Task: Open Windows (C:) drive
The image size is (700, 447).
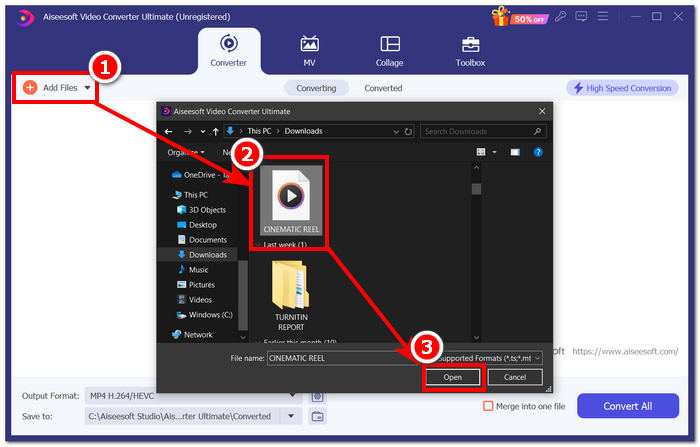Action: (204, 315)
